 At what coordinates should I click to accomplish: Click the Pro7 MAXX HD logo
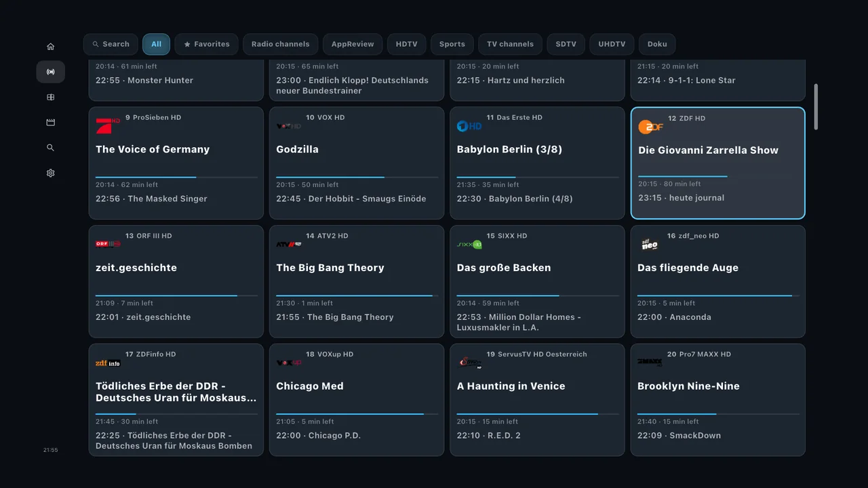650,363
